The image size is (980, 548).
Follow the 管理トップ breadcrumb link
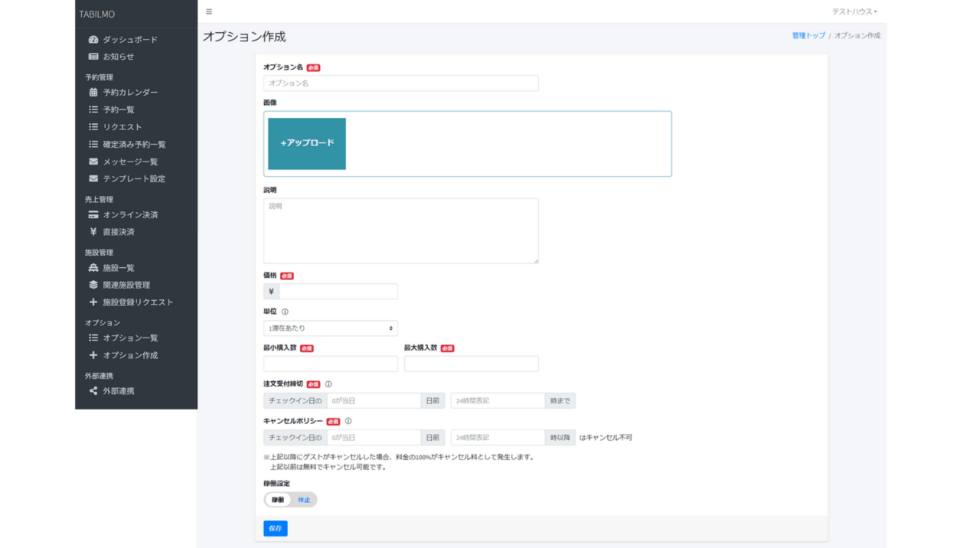808,36
